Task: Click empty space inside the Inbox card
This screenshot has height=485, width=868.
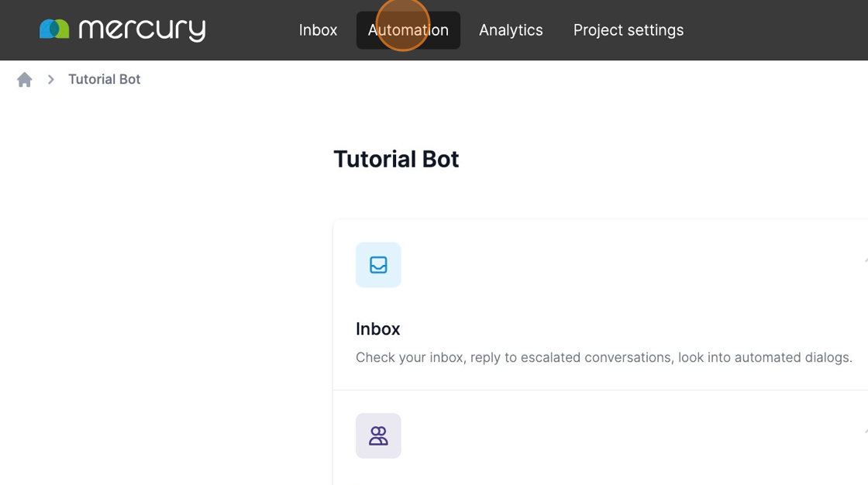Action: pos(620,279)
